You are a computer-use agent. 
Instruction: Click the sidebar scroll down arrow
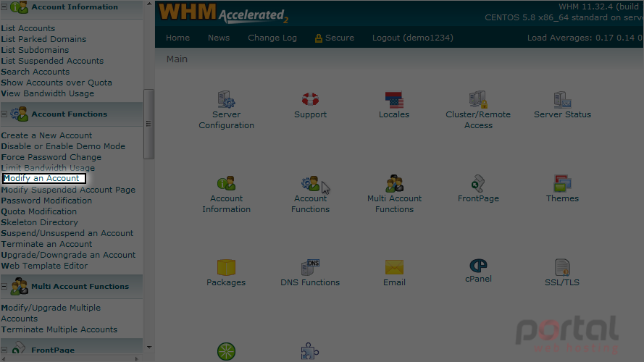(x=149, y=348)
